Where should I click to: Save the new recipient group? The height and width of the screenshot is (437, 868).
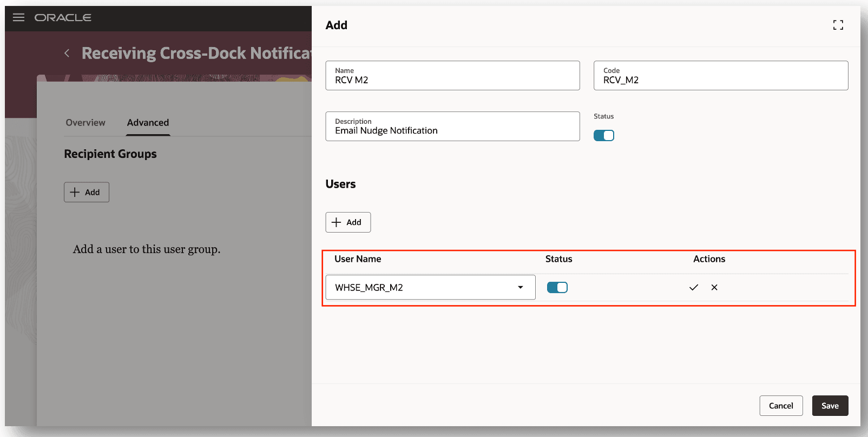pos(830,406)
